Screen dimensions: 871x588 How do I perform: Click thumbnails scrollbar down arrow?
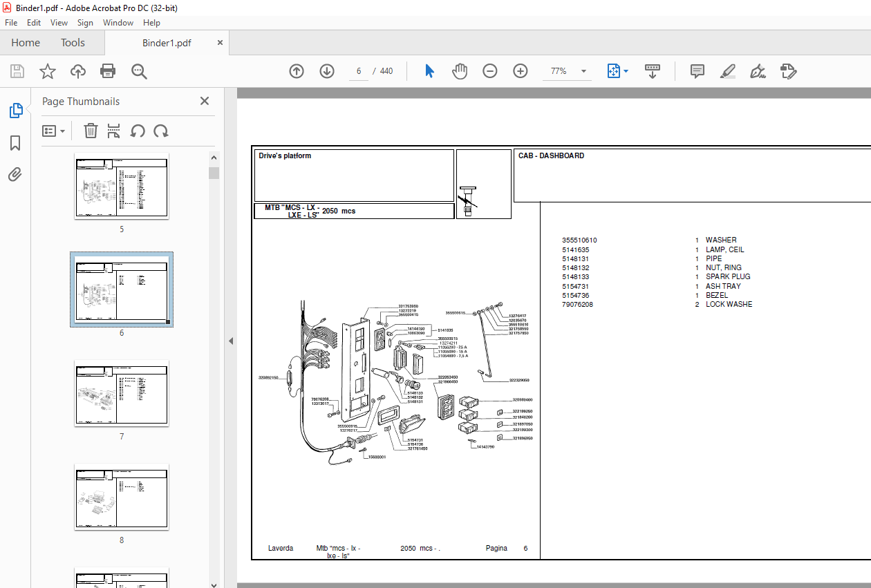(214, 585)
